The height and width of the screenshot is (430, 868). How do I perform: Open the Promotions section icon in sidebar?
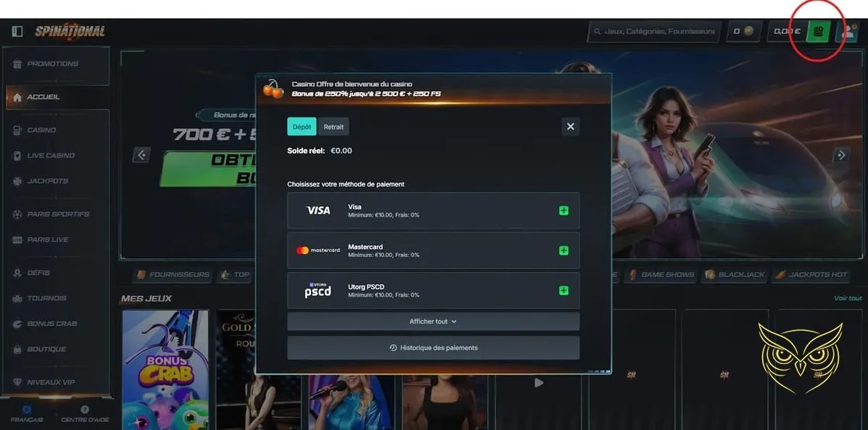point(16,64)
